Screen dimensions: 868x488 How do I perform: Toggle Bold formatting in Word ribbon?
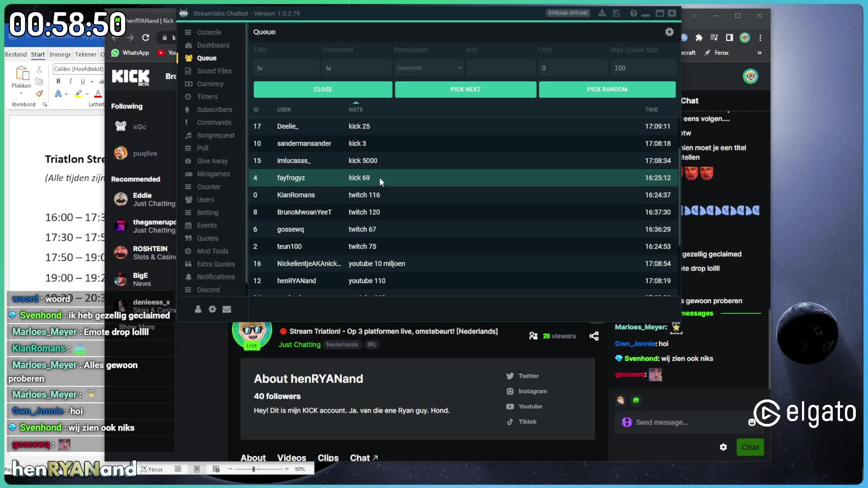pos(58,81)
